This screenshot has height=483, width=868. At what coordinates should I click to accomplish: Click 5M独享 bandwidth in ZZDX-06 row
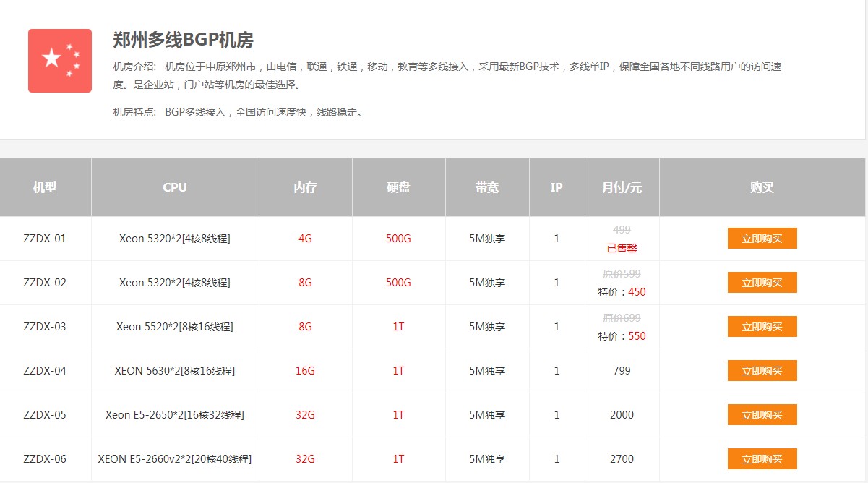click(487, 459)
